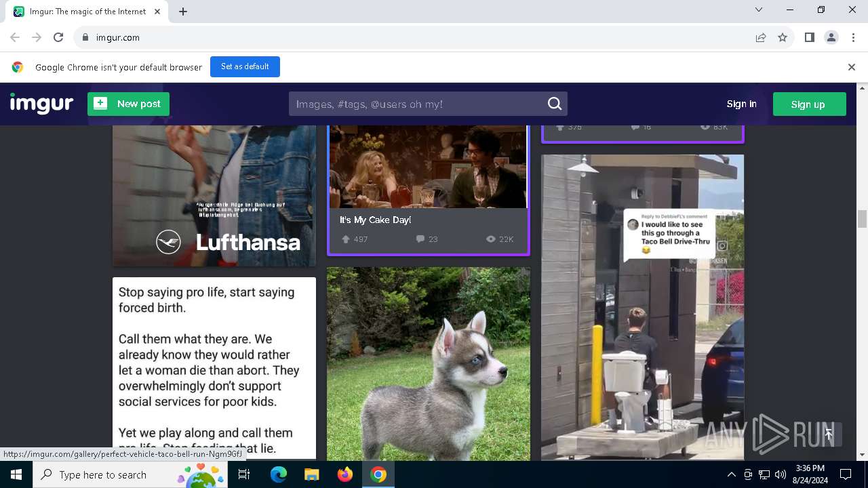
Task: Click the scroll-to-top arrow button
Action: coord(828,434)
